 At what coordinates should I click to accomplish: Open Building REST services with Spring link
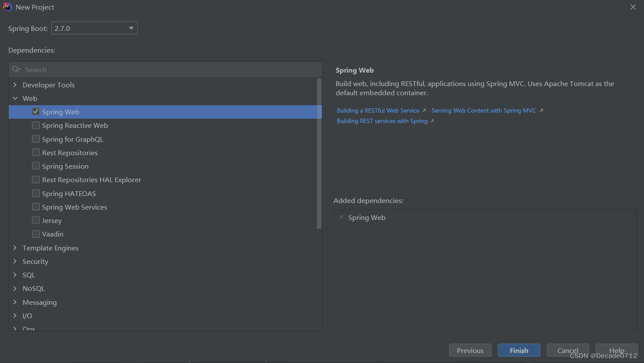coord(382,121)
